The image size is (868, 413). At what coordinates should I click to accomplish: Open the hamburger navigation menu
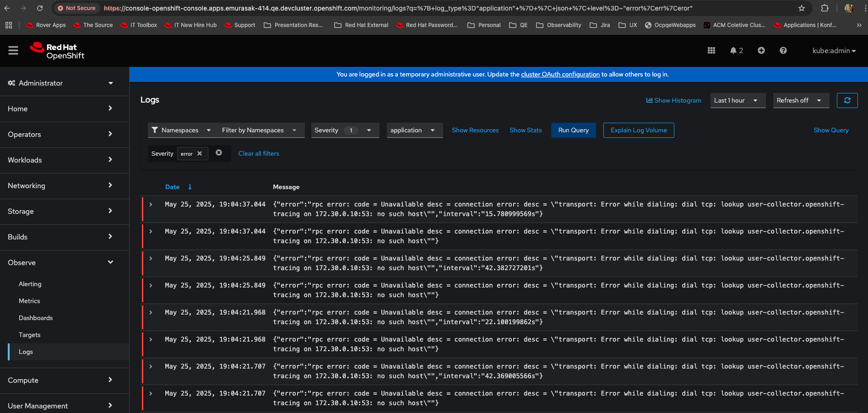tap(13, 50)
